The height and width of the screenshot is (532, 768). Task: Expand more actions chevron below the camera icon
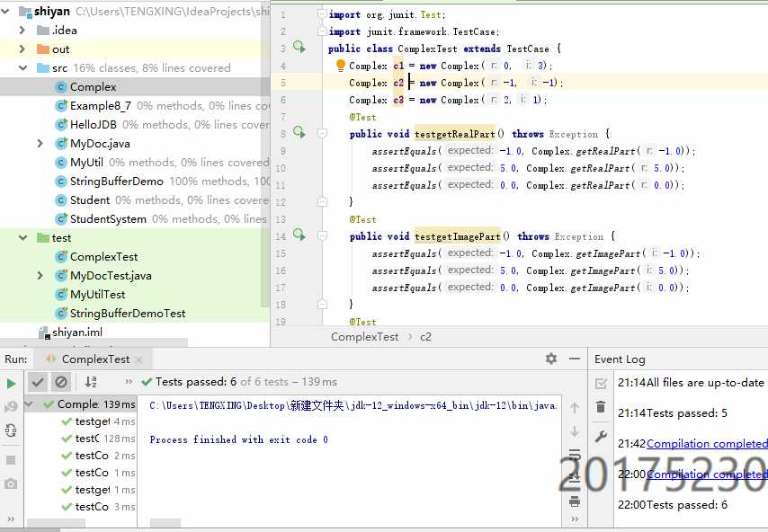tap(11, 519)
